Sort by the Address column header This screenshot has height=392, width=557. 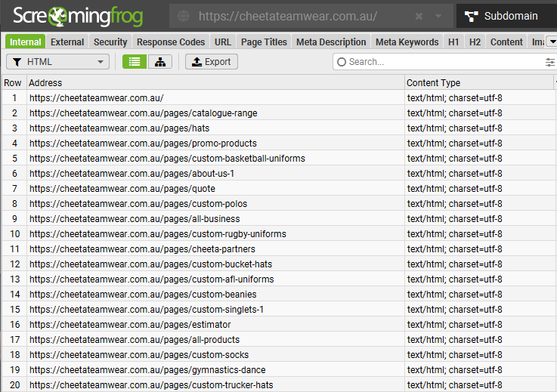click(x=215, y=83)
